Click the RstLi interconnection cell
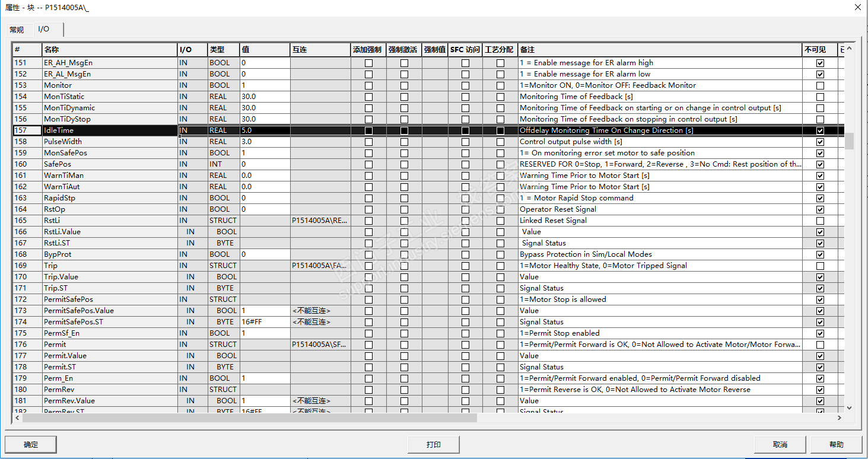 [320, 221]
